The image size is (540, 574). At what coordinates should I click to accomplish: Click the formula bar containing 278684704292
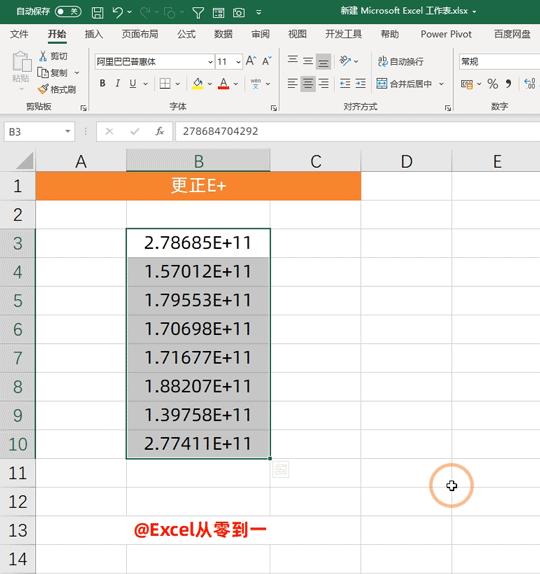pyautogui.click(x=358, y=131)
